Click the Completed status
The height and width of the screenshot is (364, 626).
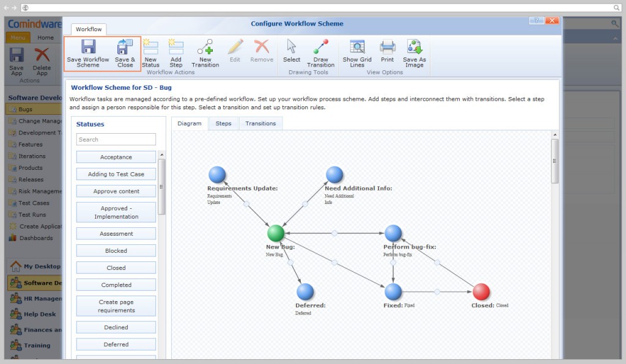click(116, 285)
